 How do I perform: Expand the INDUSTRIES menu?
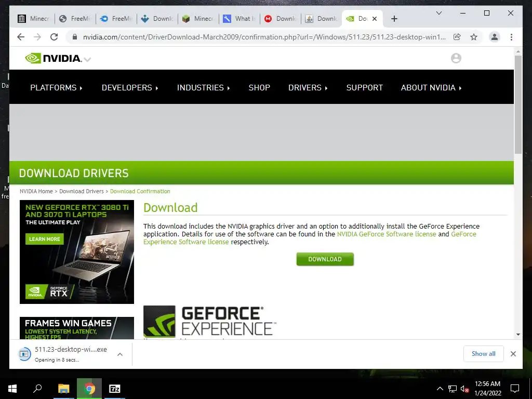[204, 87]
